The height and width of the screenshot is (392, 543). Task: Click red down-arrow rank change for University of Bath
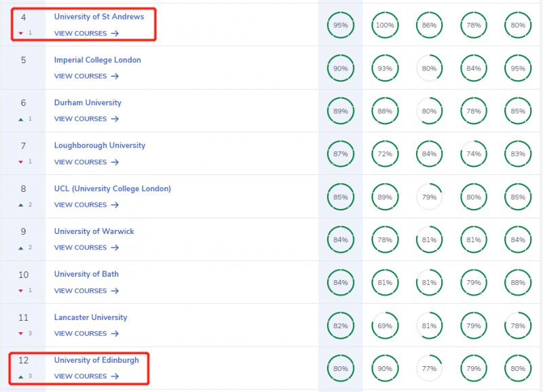tap(21, 291)
